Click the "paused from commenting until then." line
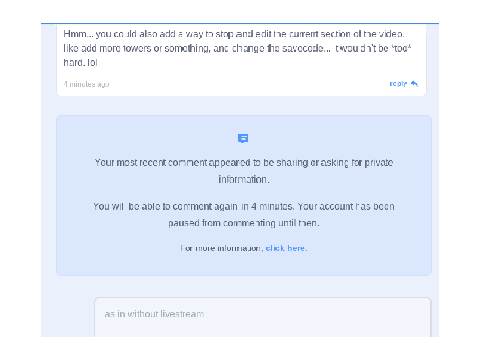Viewport: 480px width, 360px height. 244,223
